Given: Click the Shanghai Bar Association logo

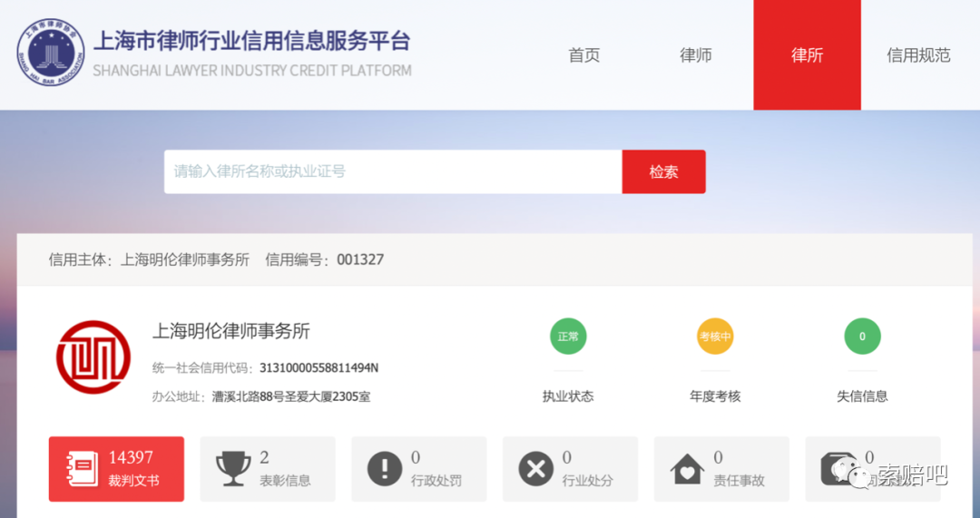Looking at the screenshot, I should (x=51, y=52).
